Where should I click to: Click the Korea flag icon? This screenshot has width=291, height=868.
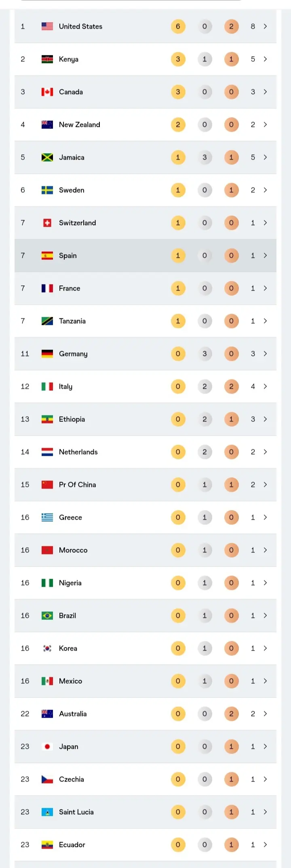47,648
